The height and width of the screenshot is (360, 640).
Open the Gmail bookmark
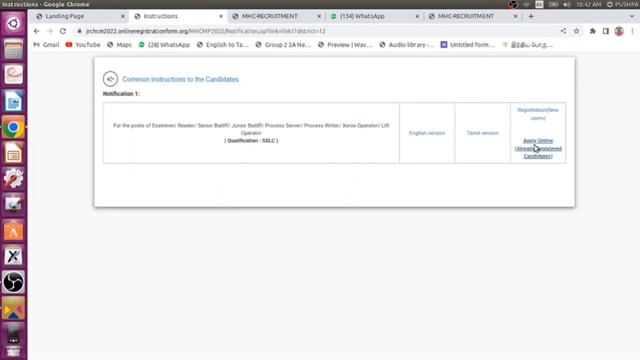[46, 45]
